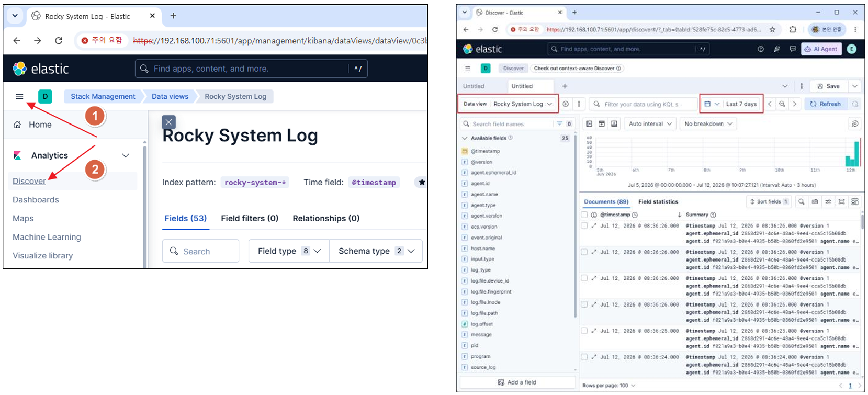868x395 pixels.
Task: Open Discover from the Analytics menu
Action: (x=29, y=181)
